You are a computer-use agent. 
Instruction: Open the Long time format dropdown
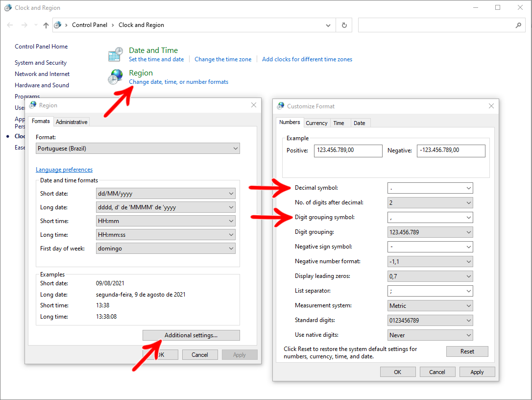click(x=166, y=235)
